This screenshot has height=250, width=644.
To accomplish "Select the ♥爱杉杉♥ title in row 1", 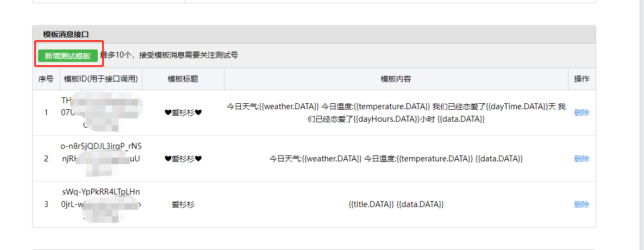I will pos(183,112).
